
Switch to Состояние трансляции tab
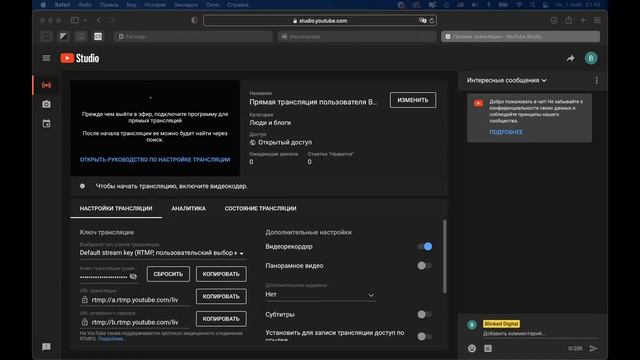click(x=260, y=209)
